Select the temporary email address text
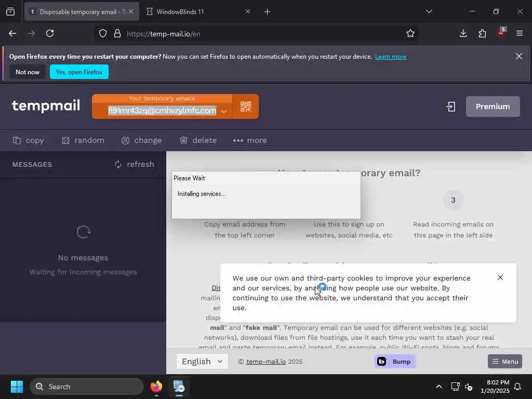Image resolution: width=532 pixels, height=399 pixels. click(x=162, y=111)
